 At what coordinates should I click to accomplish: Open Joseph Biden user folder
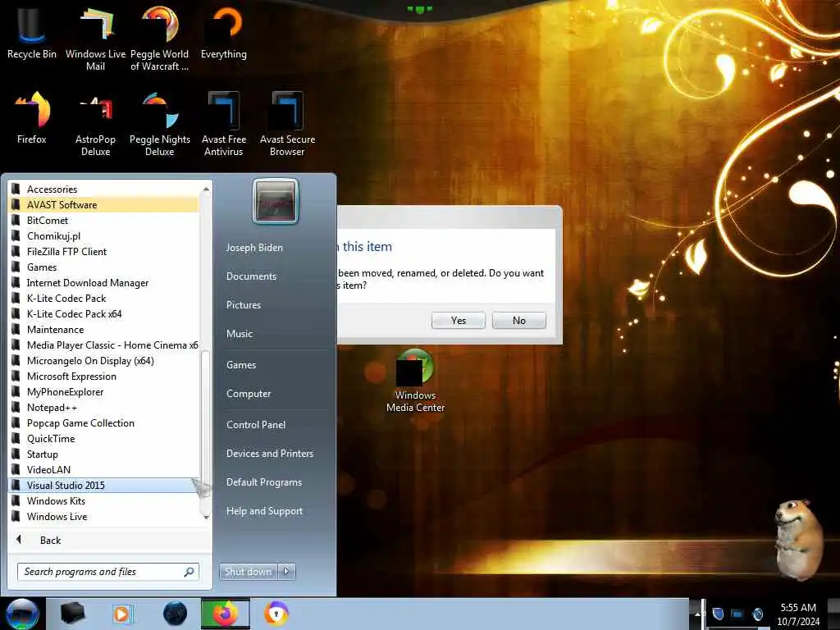[x=254, y=248]
